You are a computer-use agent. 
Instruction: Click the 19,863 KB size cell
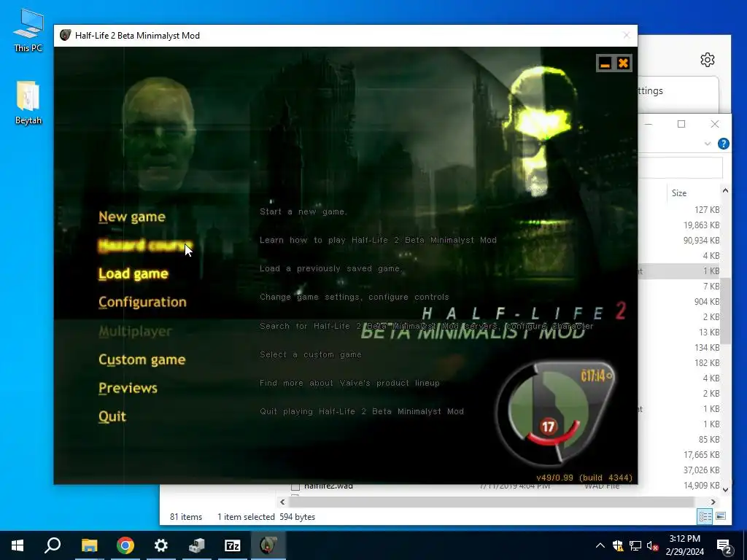tap(701, 225)
